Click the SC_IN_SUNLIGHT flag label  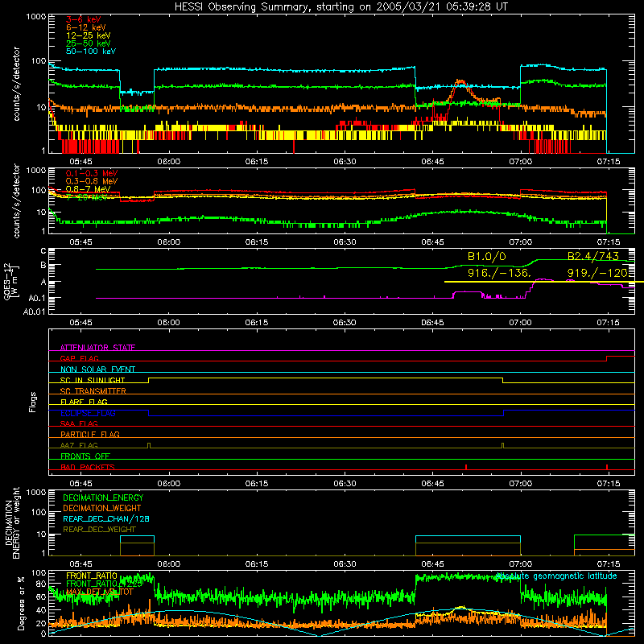pyautogui.click(x=93, y=380)
